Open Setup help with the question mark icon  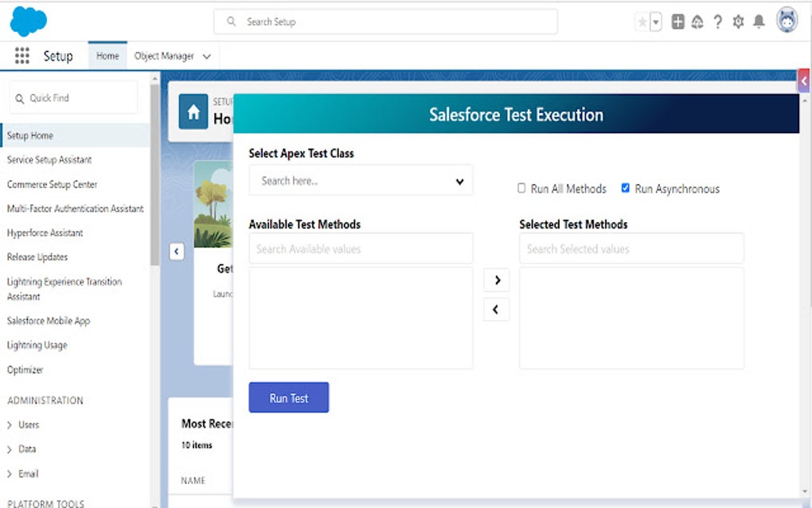717,21
